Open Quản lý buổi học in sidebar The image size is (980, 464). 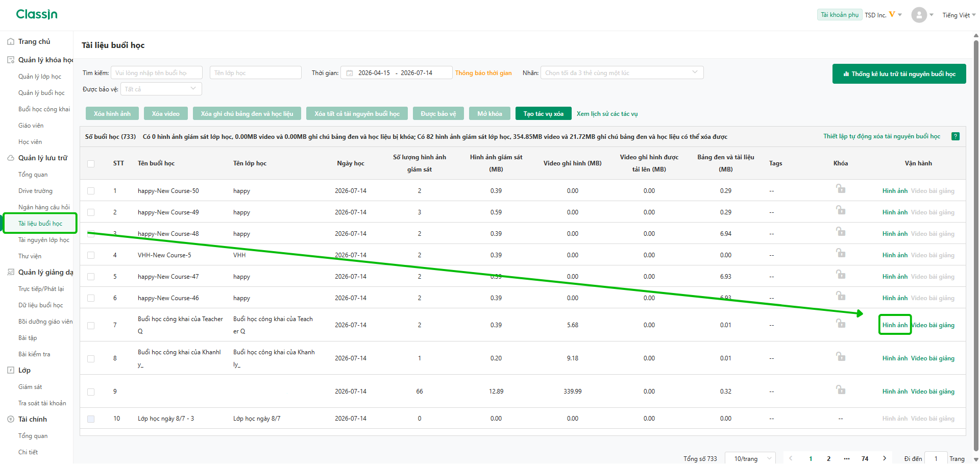(x=42, y=93)
